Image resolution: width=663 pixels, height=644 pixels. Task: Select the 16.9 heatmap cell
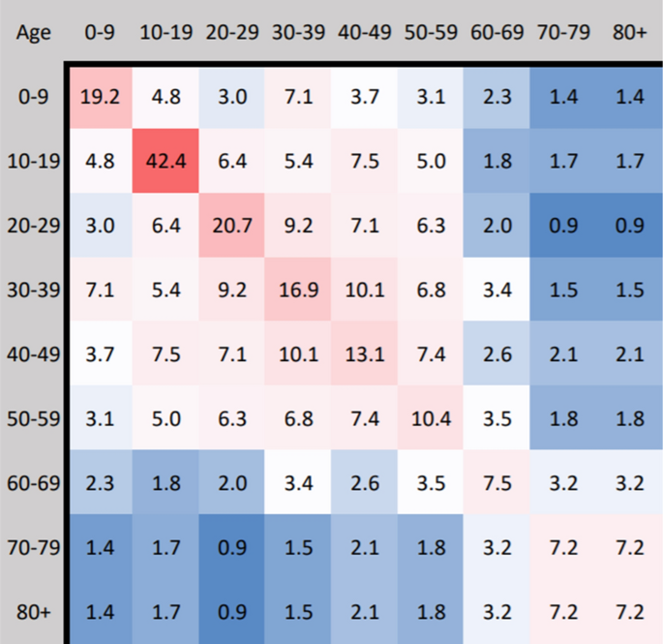298,290
